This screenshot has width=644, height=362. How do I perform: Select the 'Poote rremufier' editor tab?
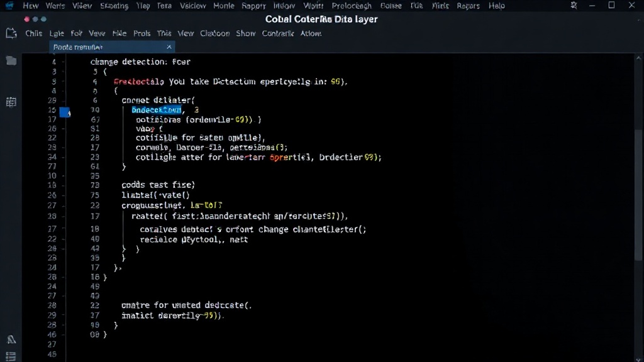(112, 47)
